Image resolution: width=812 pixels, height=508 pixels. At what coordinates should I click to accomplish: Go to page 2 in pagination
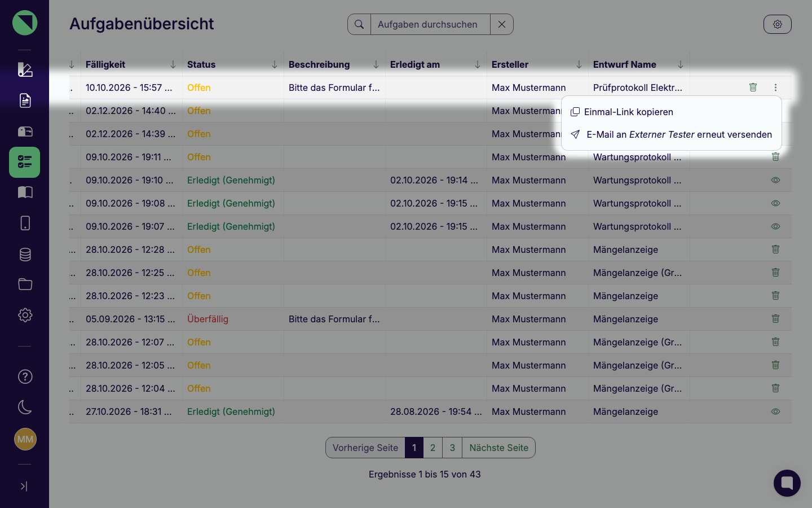[433, 448]
